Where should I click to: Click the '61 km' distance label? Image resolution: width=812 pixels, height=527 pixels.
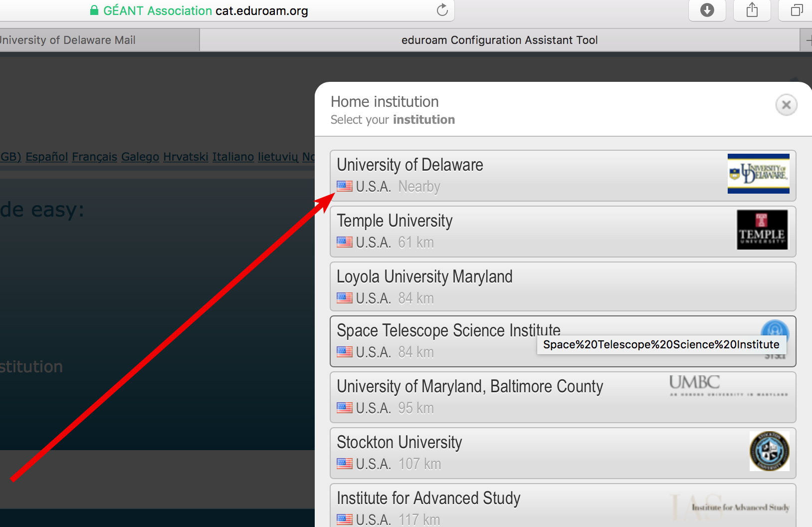416,243
